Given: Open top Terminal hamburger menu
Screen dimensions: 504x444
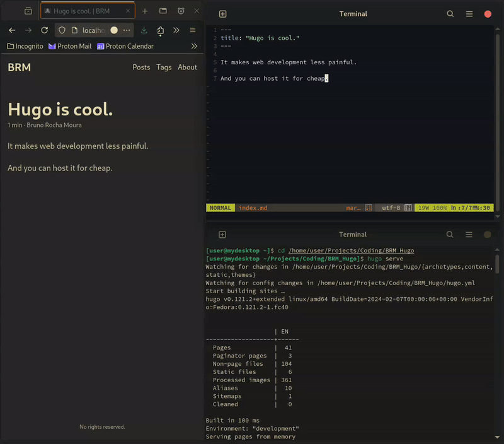Looking at the screenshot, I should point(469,14).
